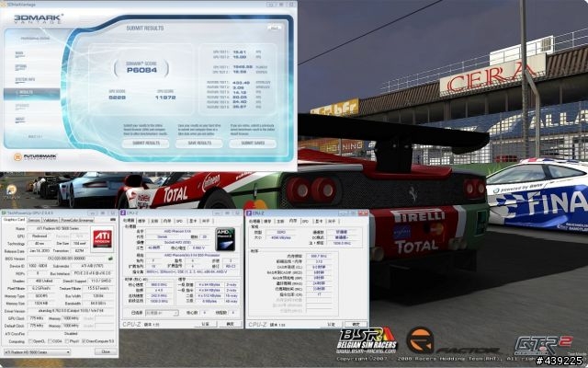
Task: Click the ATI CrossFire field showing Disabled
Action: tap(71, 333)
